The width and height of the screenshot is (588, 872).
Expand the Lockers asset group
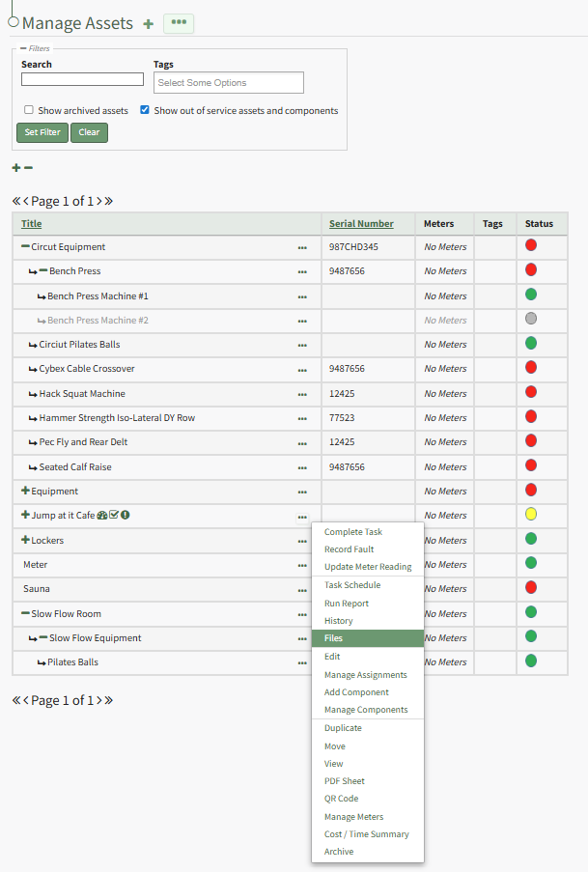coord(25,541)
